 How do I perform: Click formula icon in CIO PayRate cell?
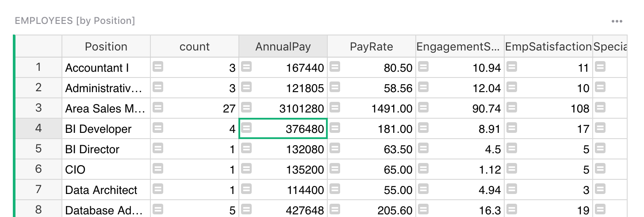click(x=335, y=169)
